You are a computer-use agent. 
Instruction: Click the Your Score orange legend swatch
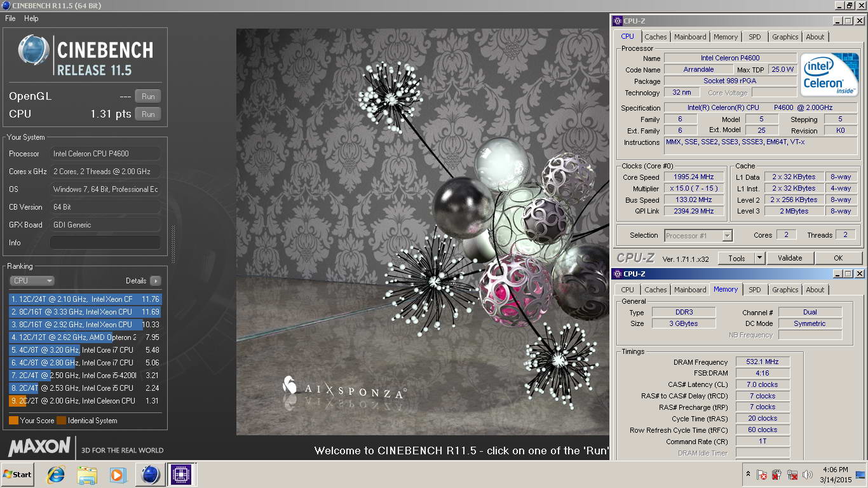point(13,421)
